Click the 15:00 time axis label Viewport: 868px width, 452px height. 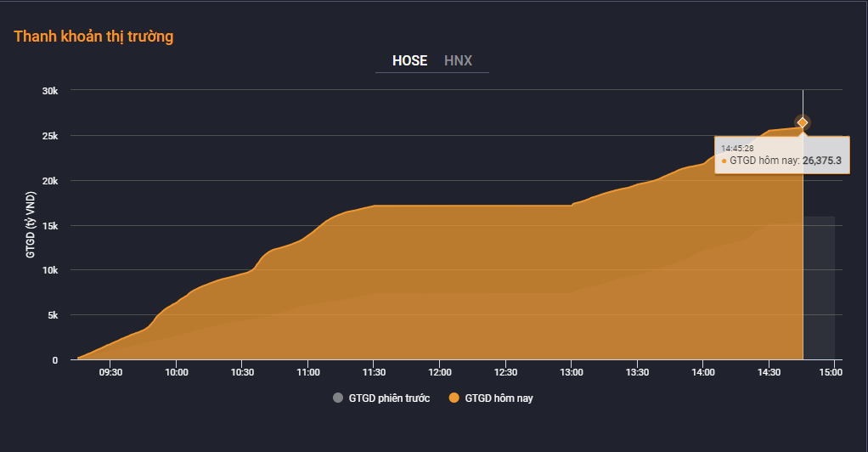(834, 372)
